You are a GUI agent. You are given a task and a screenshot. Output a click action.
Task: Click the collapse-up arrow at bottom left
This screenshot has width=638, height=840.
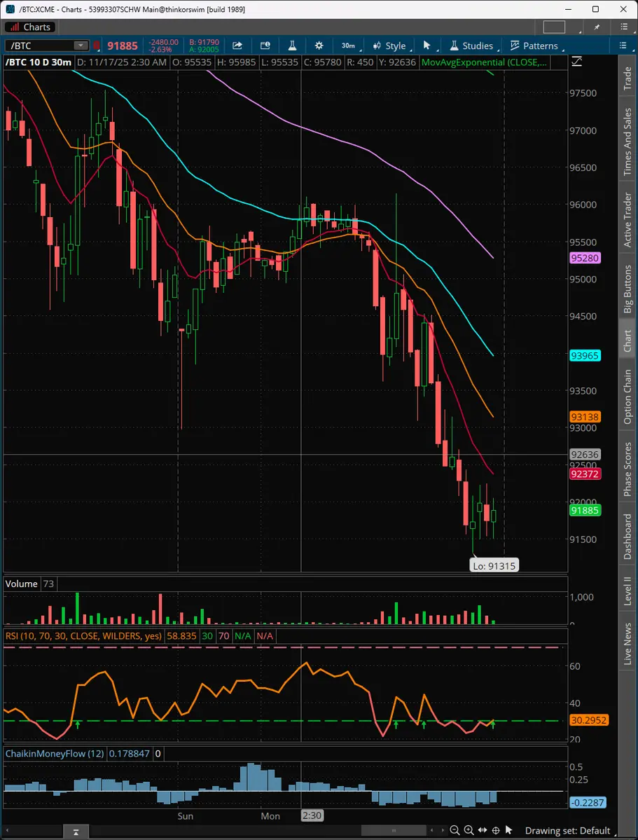[76, 832]
